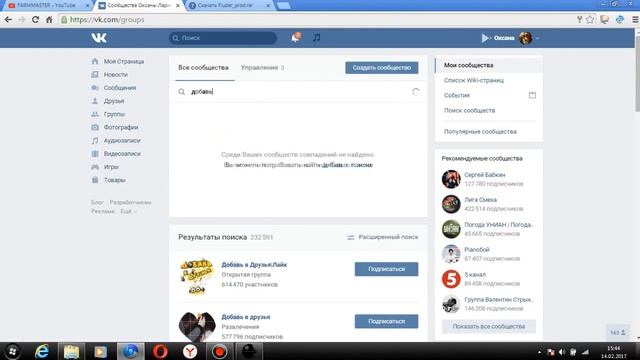Click the Новости newspaper icon

[x=95, y=75]
